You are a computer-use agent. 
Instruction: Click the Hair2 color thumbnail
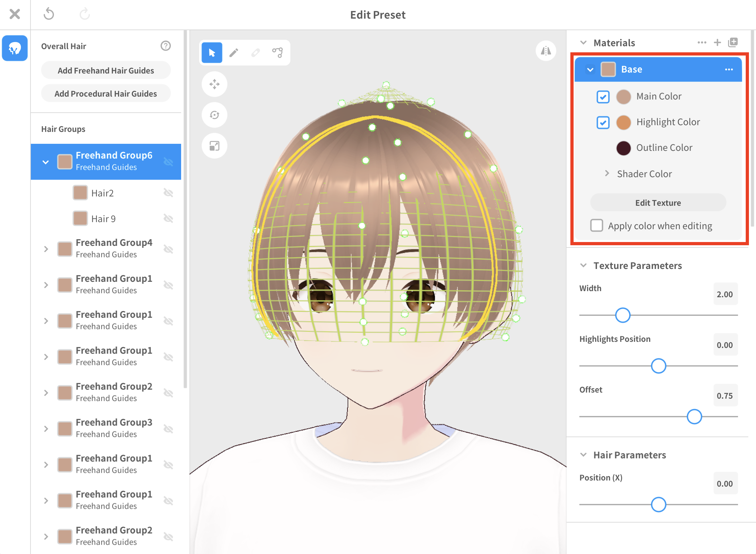80,193
